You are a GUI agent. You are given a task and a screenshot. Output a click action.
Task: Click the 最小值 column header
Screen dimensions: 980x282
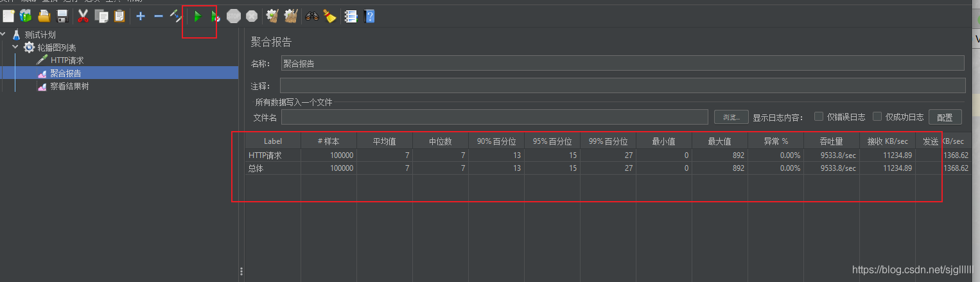pos(664,141)
